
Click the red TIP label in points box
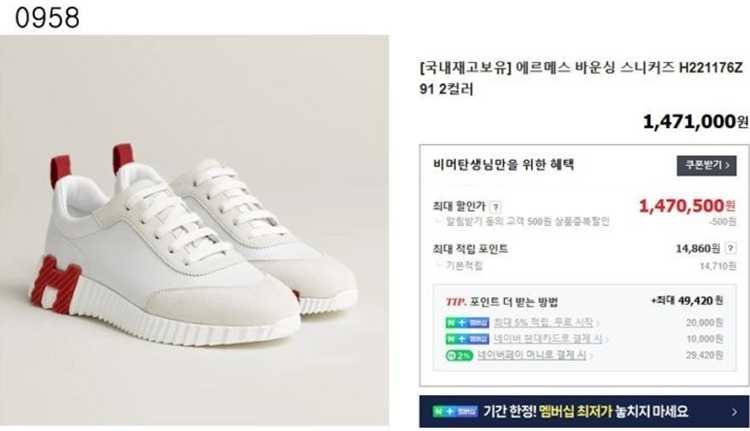[x=456, y=302]
